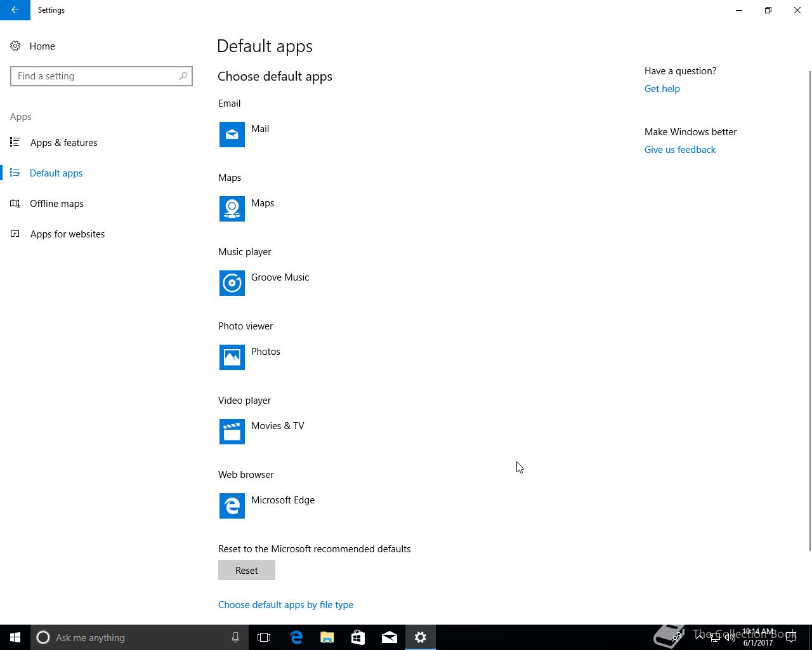This screenshot has height=650, width=812.
Task: Open the Windows Start button
Action: [15, 637]
